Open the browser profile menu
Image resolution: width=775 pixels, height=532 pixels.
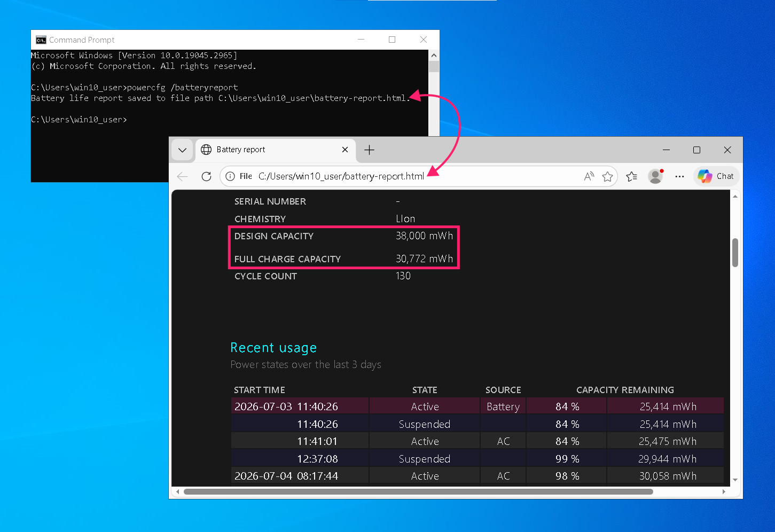tap(655, 176)
